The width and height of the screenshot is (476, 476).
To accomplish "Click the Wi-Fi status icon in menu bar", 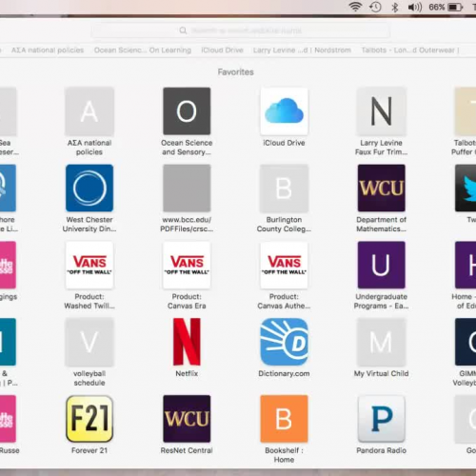I will point(355,7).
